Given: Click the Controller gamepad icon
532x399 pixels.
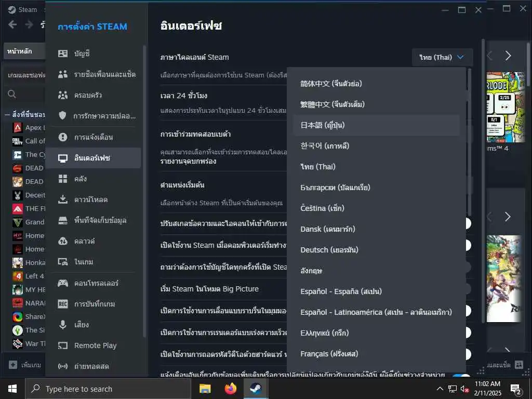Looking at the screenshot, I should click(63, 283).
